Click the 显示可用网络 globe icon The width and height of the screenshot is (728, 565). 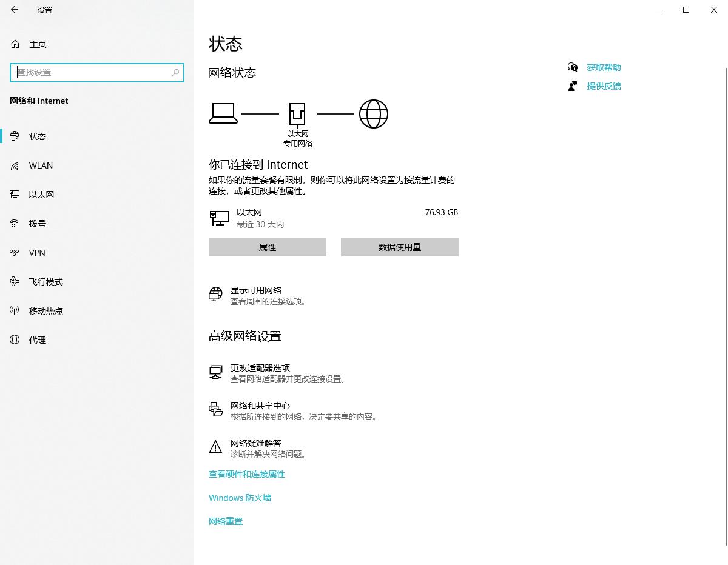[x=215, y=295]
